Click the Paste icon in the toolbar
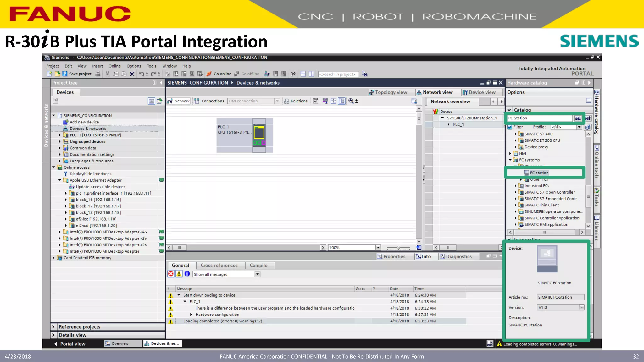This screenshot has width=644, height=362. click(124, 74)
